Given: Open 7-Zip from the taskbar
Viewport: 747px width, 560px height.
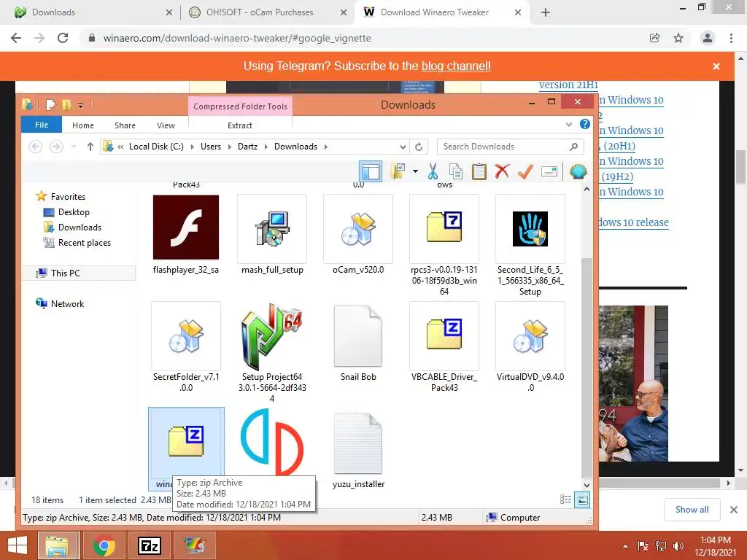Looking at the screenshot, I should (149, 545).
